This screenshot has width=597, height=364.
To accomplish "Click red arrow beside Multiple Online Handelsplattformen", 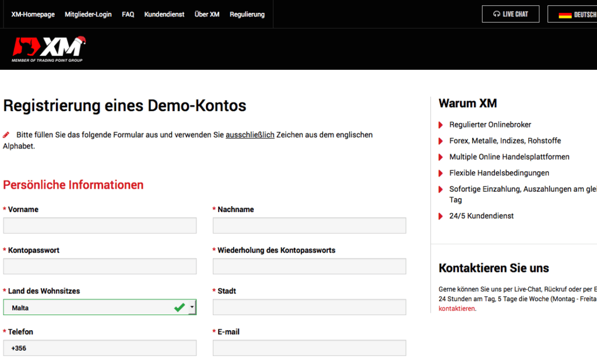I will pos(441,157).
